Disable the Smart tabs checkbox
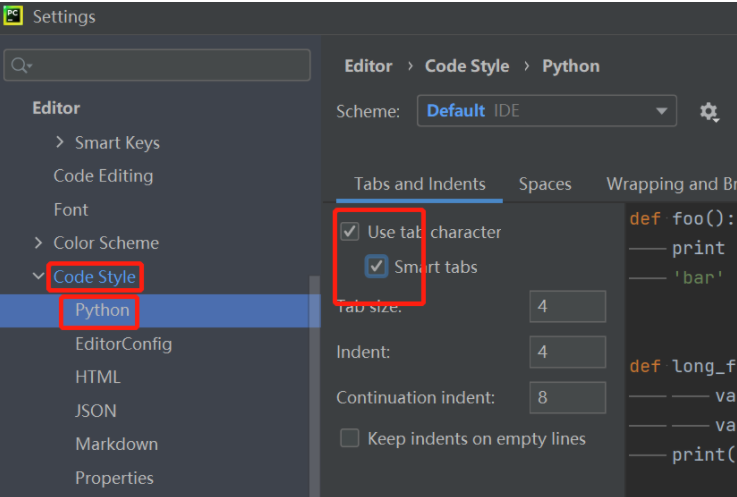 click(x=377, y=266)
